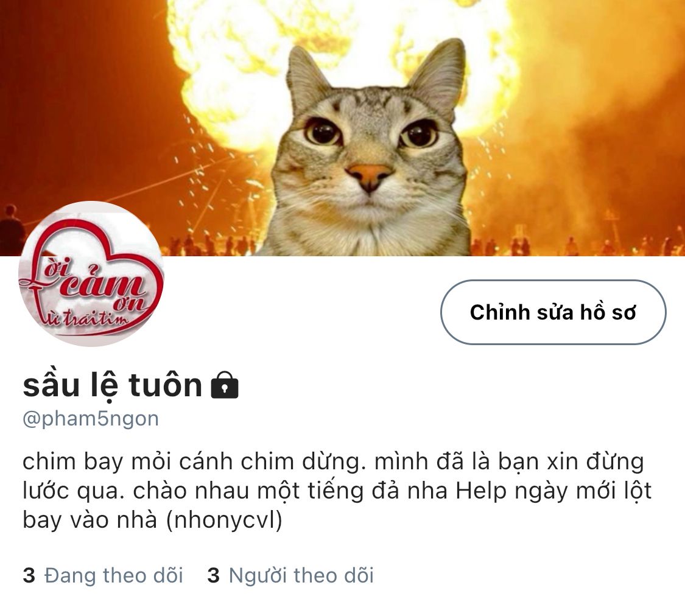Click the word Help in the bio

(x=481, y=491)
